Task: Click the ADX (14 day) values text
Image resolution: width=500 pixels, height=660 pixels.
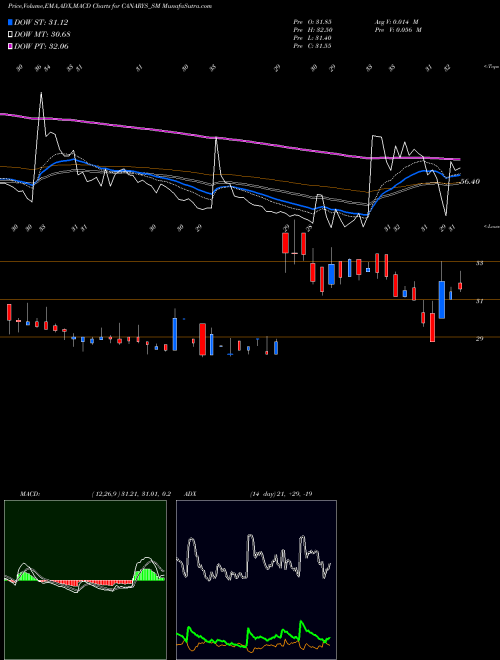Action: [x=281, y=494]
